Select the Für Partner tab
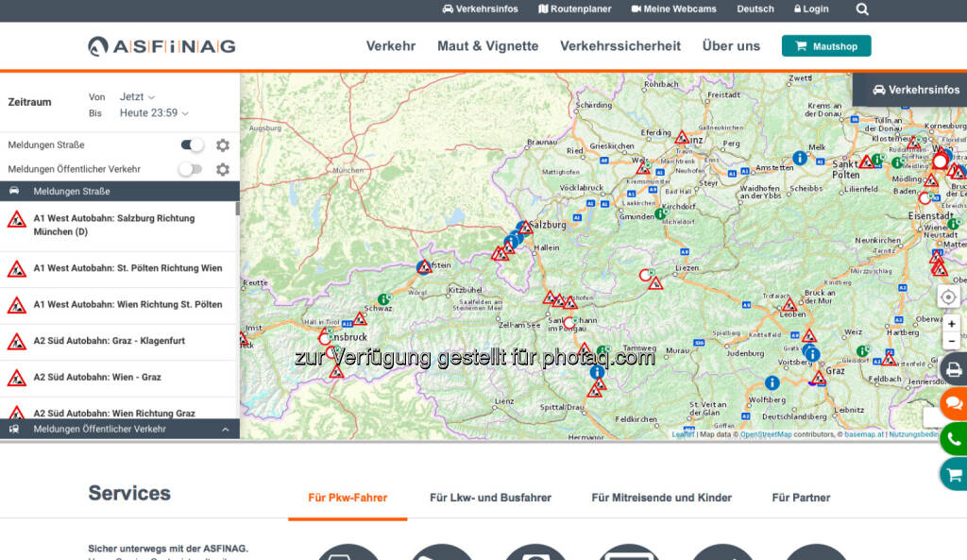This screenshot has width=967, height=560. click(x=801, y=498)
